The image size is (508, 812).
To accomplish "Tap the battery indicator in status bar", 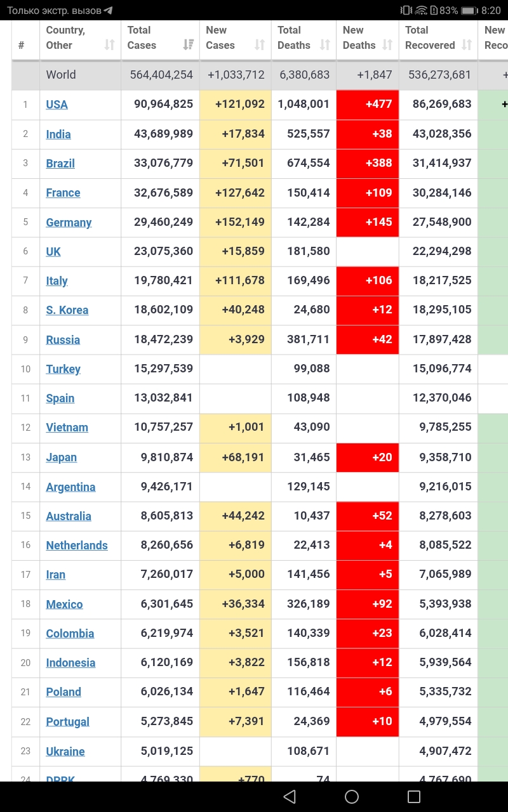I will [x=469, y=10].
